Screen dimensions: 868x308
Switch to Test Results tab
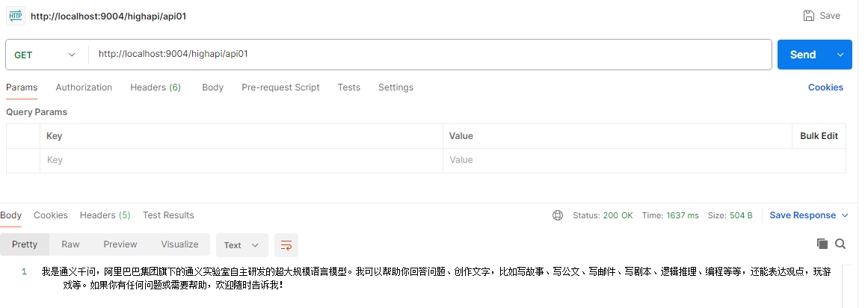(168, 215)
